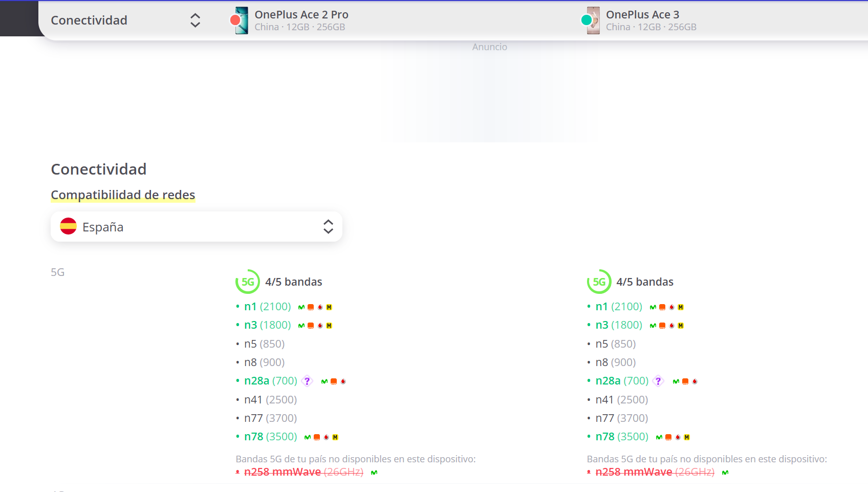This screenshot has height=492, width=868.
Task: Click the 5G badge for OnePlus Ace 3
Action: tap(599, 282)
